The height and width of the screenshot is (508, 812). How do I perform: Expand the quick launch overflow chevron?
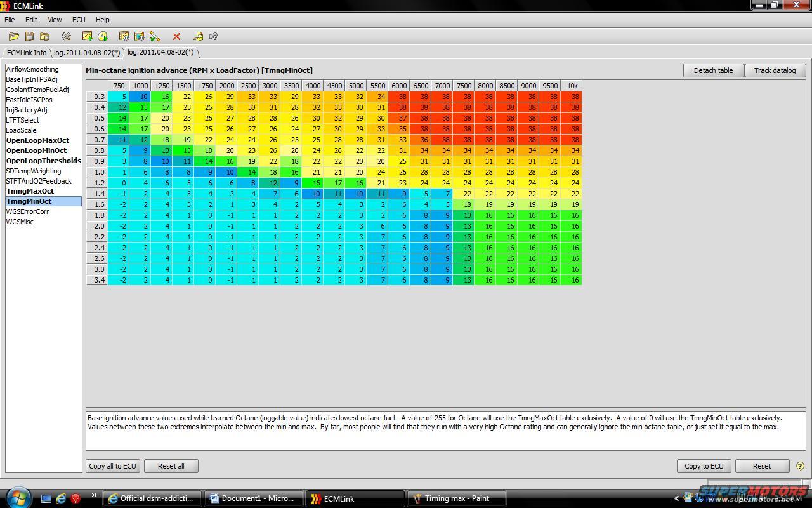pos(95,496)
